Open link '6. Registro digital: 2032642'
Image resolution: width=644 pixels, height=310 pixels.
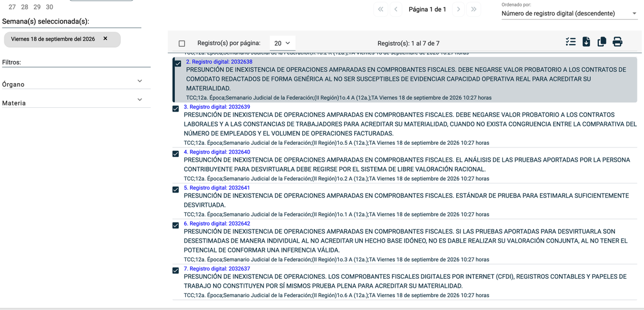click(217, 223)
